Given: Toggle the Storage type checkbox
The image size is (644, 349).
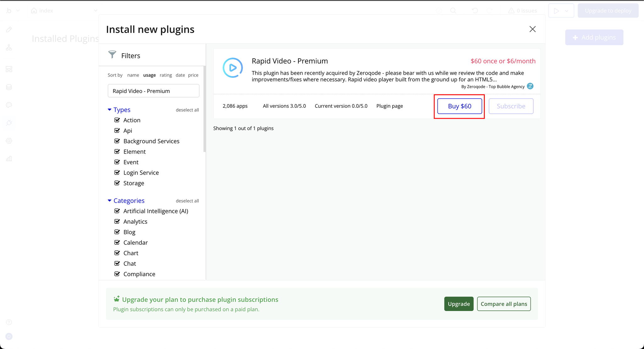Looking at the screenshot, I should coord(117,183).
